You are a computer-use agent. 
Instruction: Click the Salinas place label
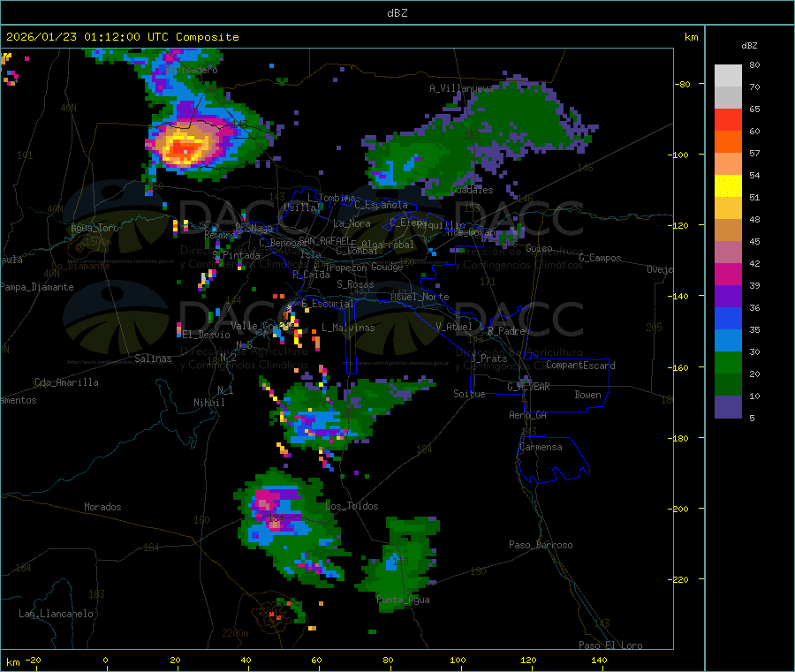pyautogui.click(x=153, y=359)
